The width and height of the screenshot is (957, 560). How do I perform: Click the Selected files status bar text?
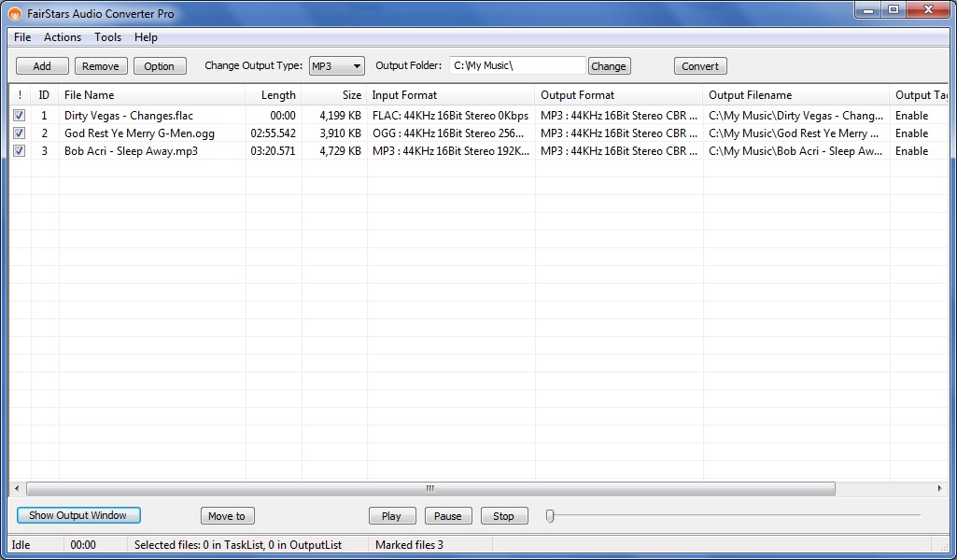pos(238,545)
